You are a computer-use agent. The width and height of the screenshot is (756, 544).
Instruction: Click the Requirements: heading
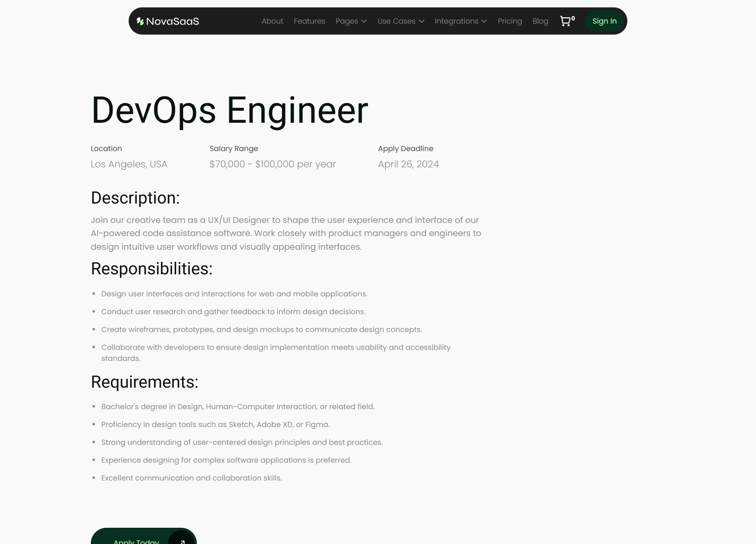pyautogui.click(x=145, y=382)
